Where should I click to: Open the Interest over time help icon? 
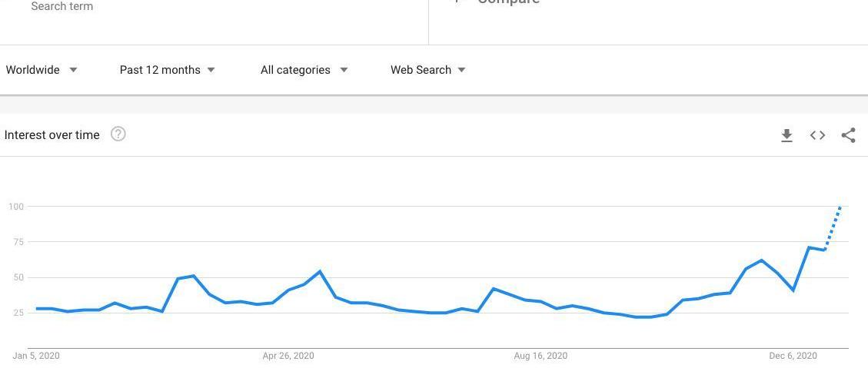(118, 134)
